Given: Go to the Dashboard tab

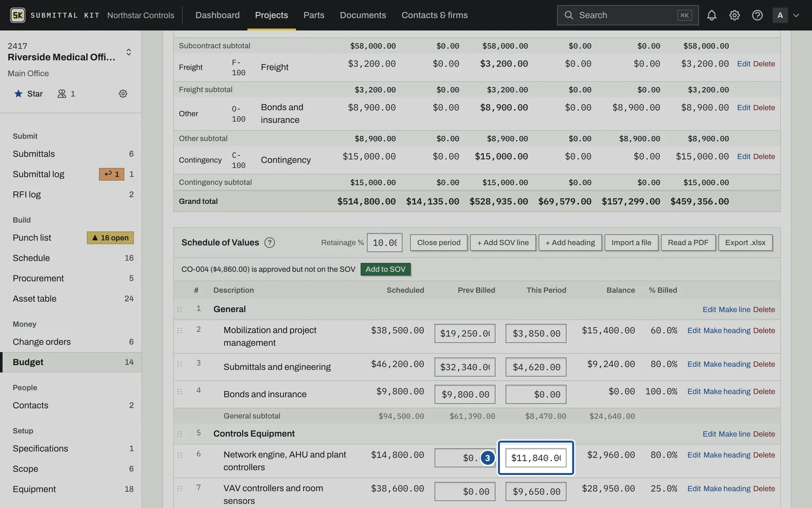Looking at the screenshot, I should coord(217,15).
